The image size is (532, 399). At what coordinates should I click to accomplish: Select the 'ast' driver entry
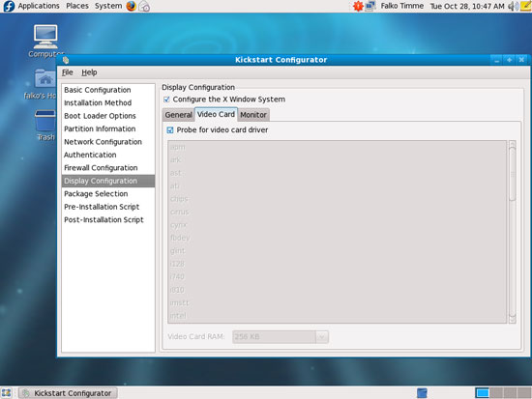tap(337, 173)
